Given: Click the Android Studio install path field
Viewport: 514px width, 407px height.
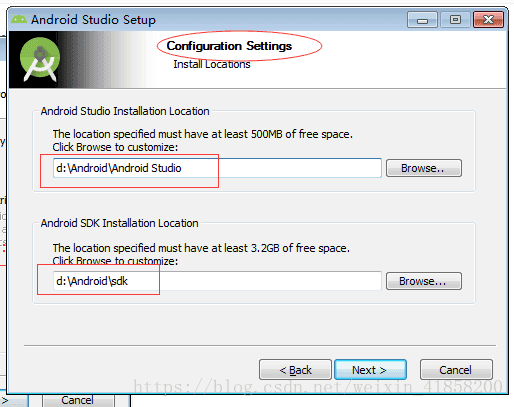Looking at the screenshot, I should tap(217, 168).
